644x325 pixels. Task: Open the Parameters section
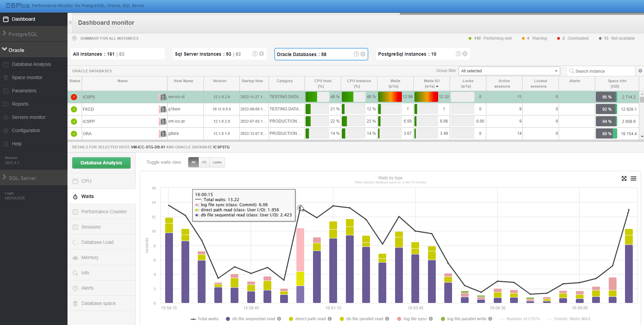point(24,91)
